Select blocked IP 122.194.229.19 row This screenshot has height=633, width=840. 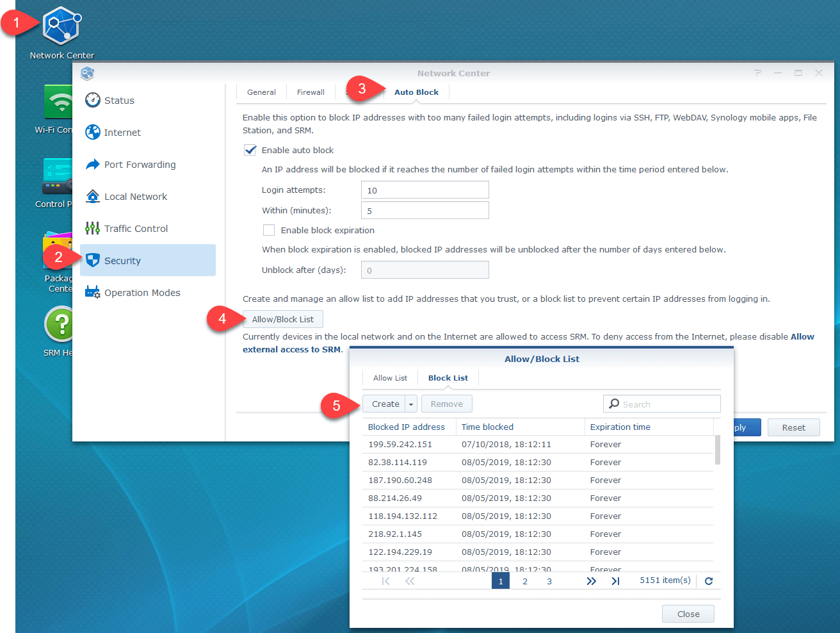[x=538, y=552]
